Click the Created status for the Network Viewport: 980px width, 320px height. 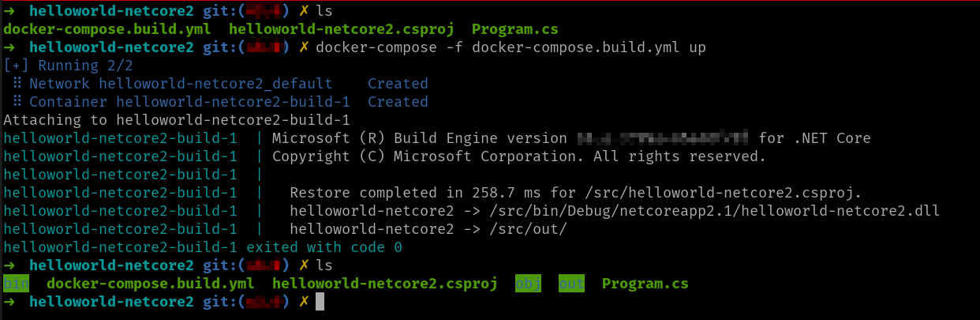tap(398, 84)
